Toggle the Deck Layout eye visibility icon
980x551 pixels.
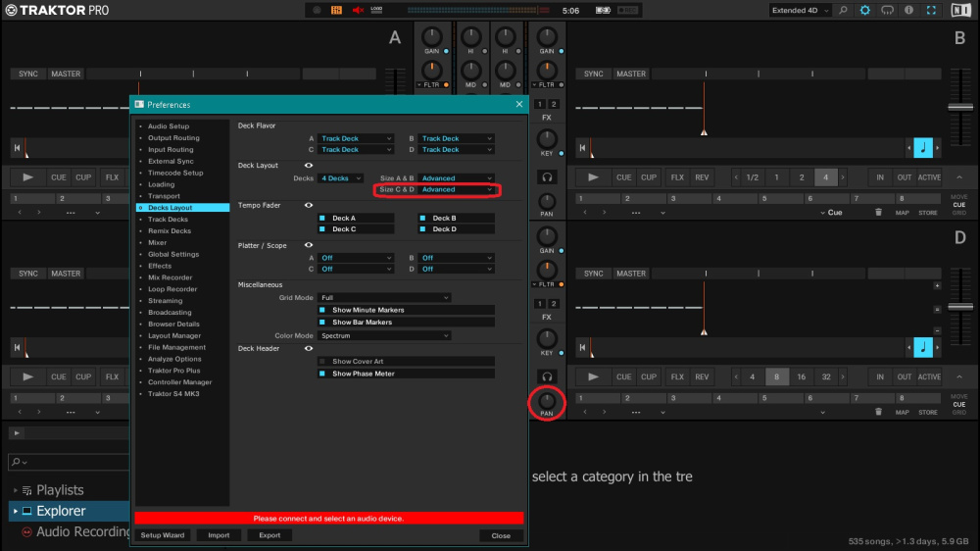308,165
